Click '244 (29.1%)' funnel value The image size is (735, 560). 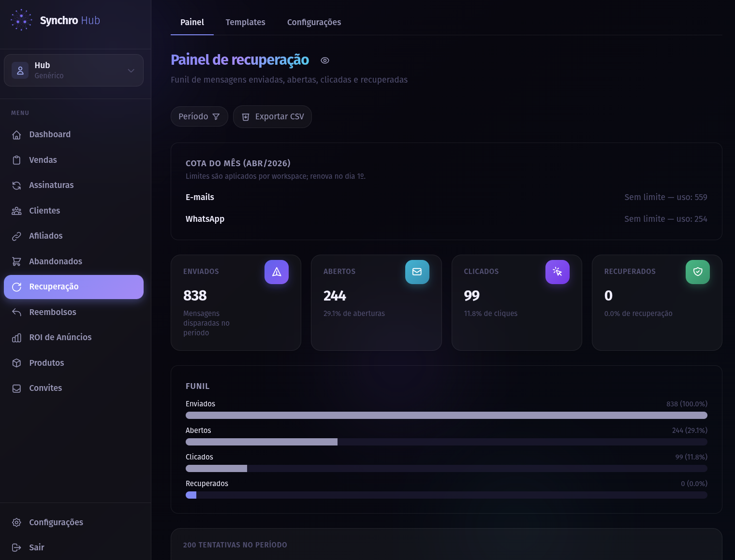(x=690, y=431)
